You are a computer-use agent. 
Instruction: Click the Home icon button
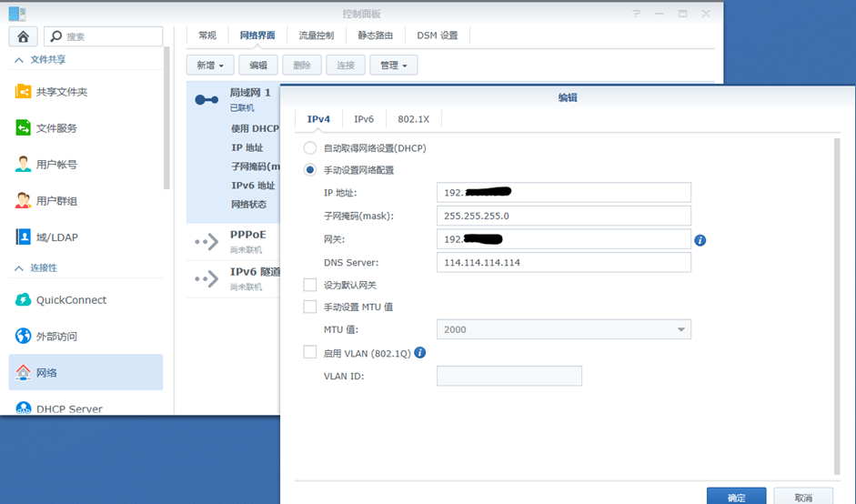[x=23, y=36]
